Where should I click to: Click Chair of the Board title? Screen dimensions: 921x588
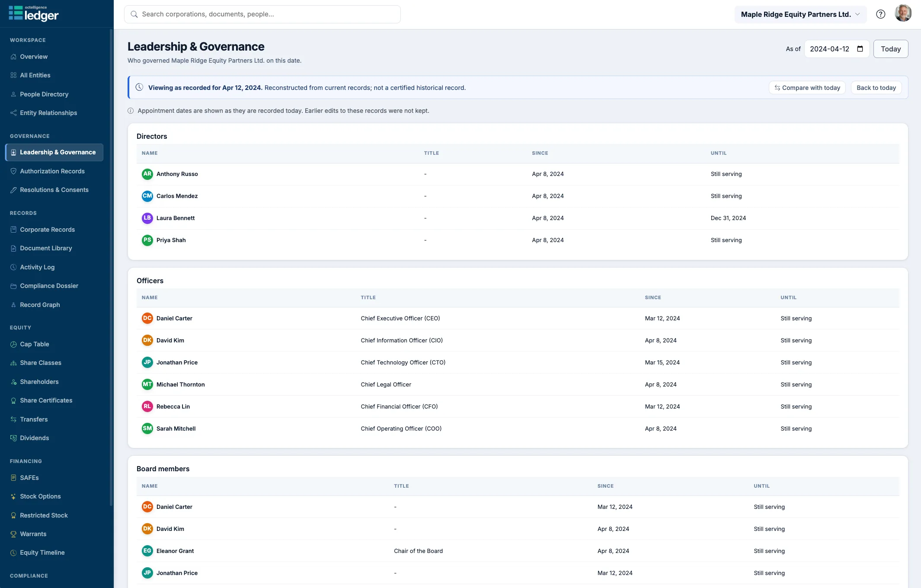[418, 551]
